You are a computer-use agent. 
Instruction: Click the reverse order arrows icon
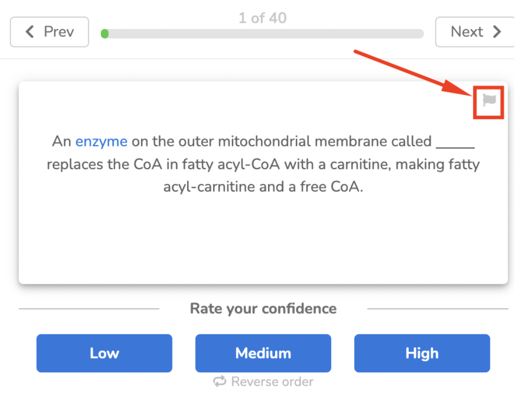(x=220, y=381)
